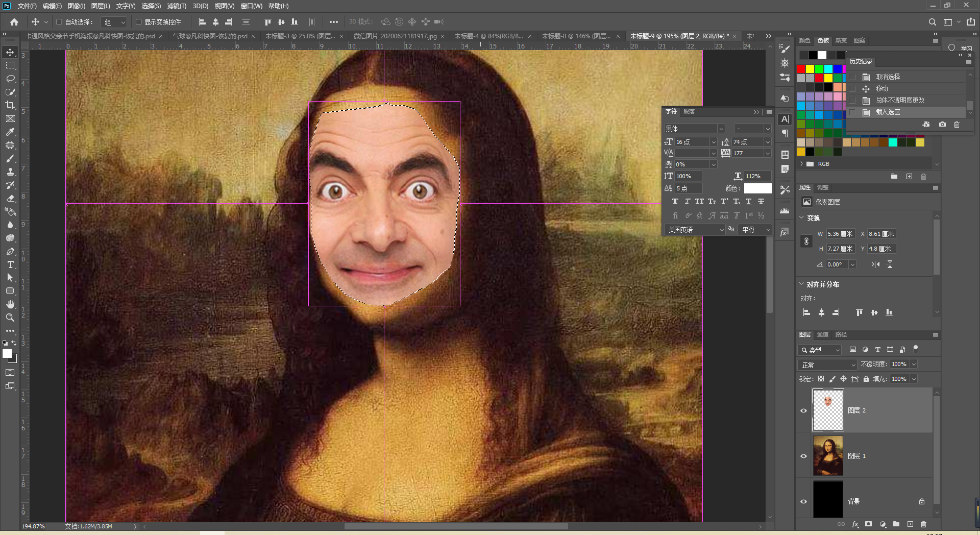Viewport: 980px width, 535px height.
Task: Select the Brush tool
Action: pyautogui.click(x=10, y=158)
